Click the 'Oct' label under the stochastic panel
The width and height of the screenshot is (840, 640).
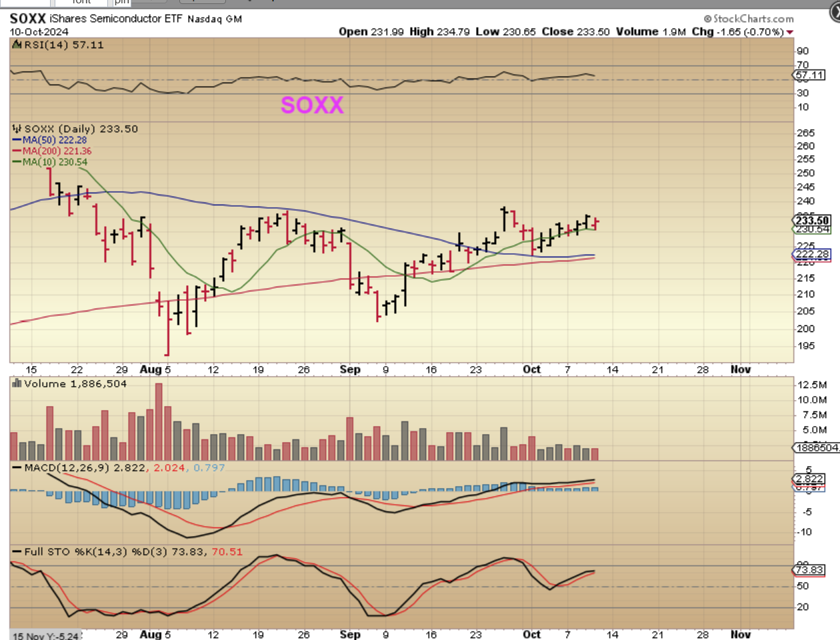click(531, 634)
